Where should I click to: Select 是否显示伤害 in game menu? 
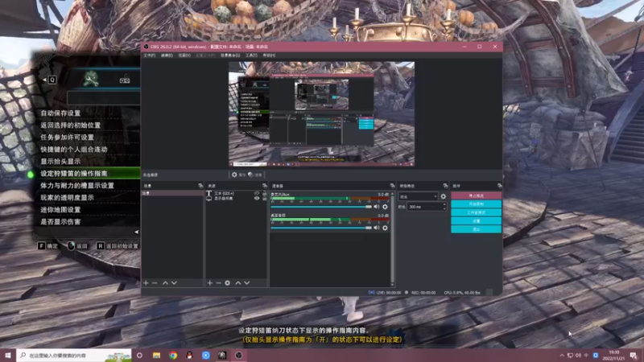pos(60,222)
